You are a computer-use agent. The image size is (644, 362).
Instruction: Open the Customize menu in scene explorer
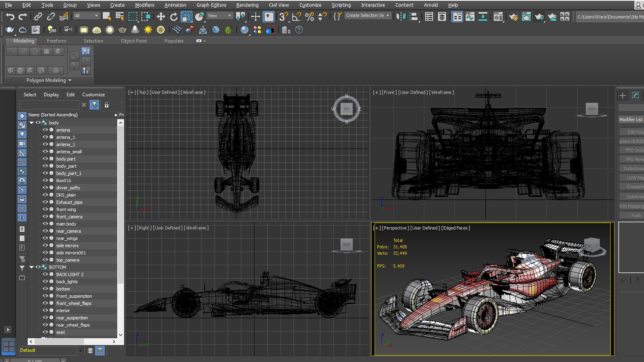(x=93, y=95)
